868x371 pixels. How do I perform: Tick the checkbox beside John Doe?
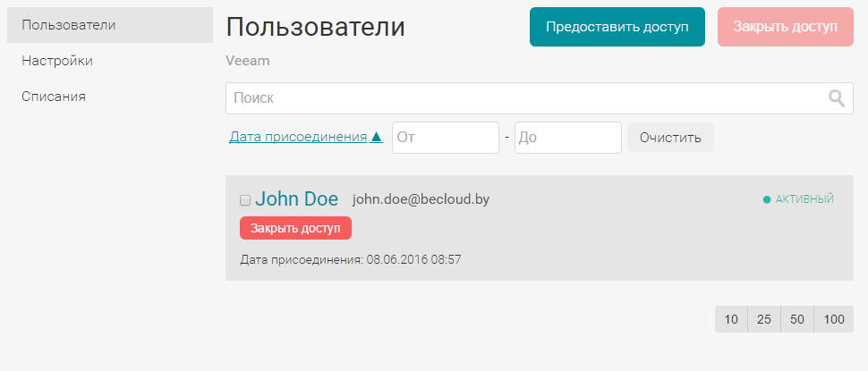(x=245, y=200)
